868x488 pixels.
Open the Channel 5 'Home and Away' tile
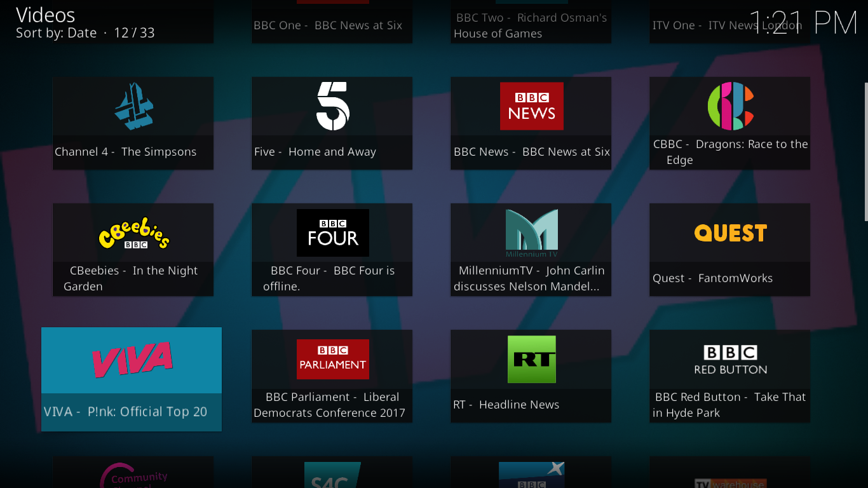pos(332,123)
